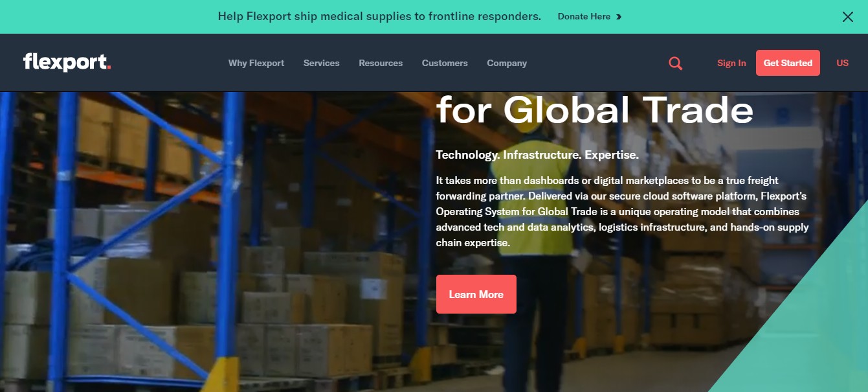Viewport: 868px width, 392px height.
Task: Open the US region selector
Action: pyautogui.click(x=842, y=63)
